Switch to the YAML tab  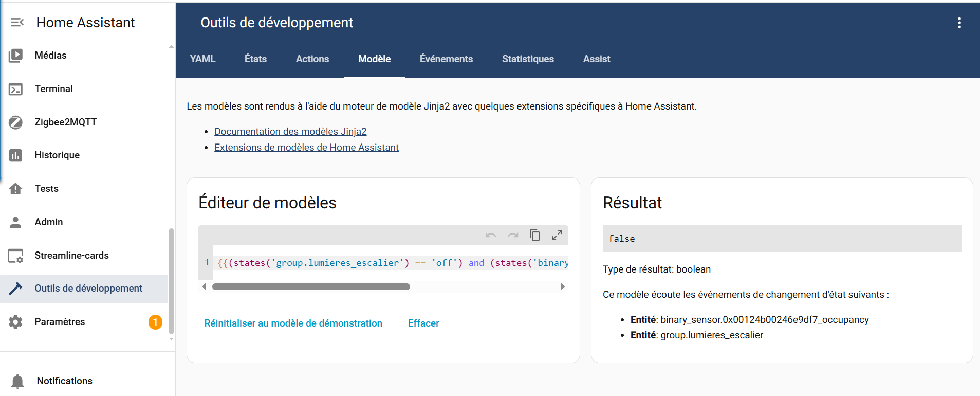pos(202,59)
